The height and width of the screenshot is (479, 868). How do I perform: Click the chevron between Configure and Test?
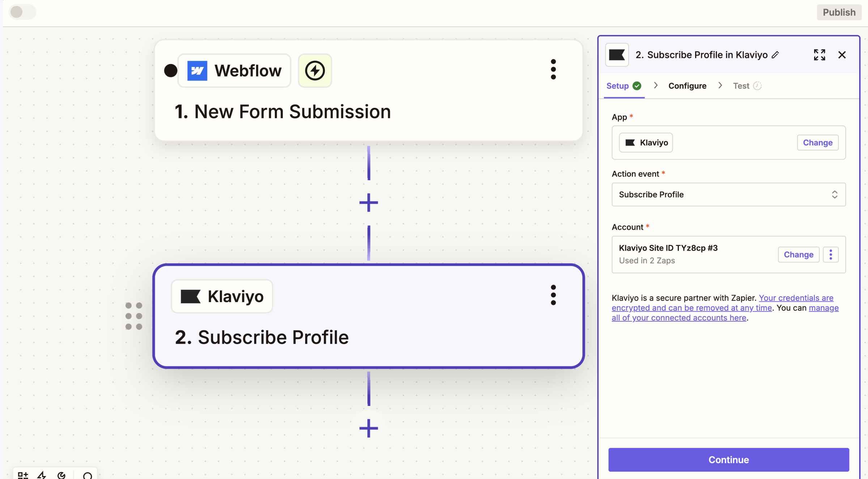[720, 85]
